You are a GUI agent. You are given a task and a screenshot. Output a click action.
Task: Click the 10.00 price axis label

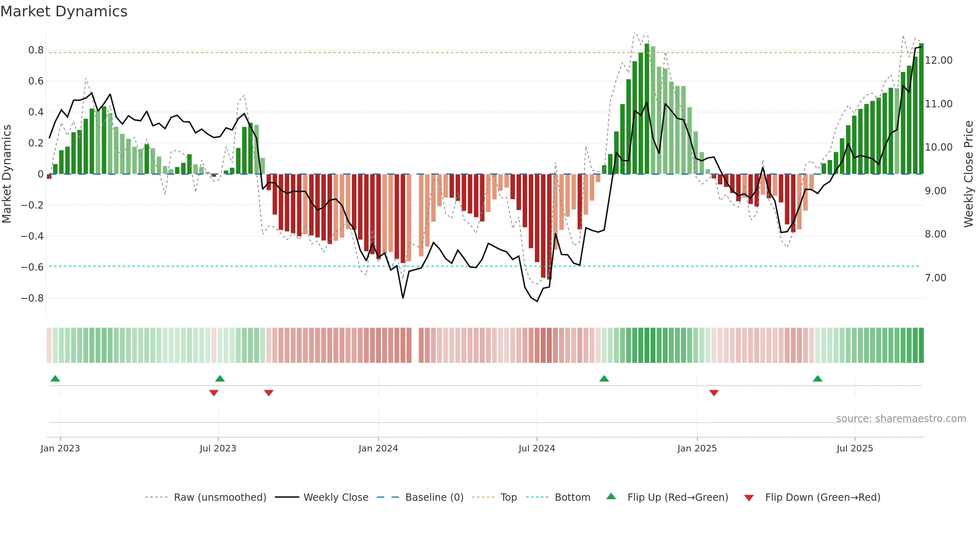[939, 147]
